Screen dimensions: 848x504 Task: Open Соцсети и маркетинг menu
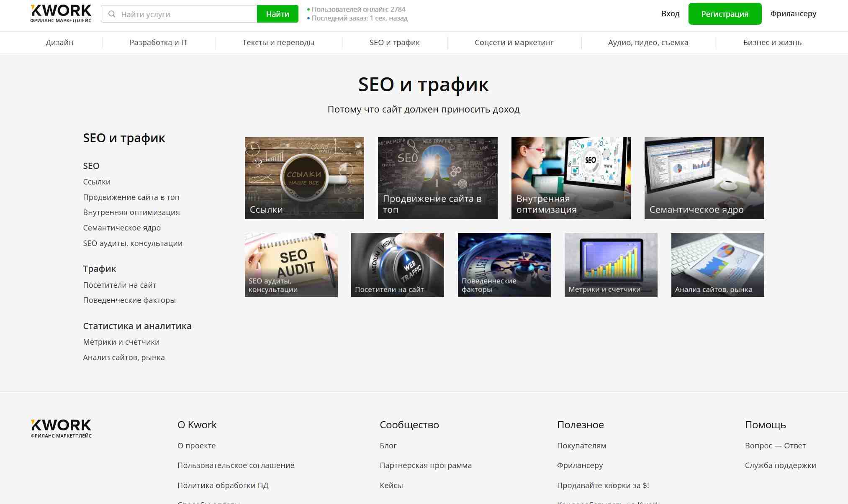coord(514,43)
